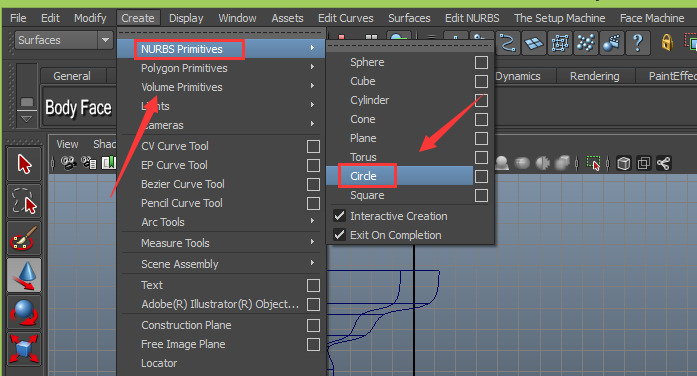Click the viewport camera select icon

click(x=68, y=163)
